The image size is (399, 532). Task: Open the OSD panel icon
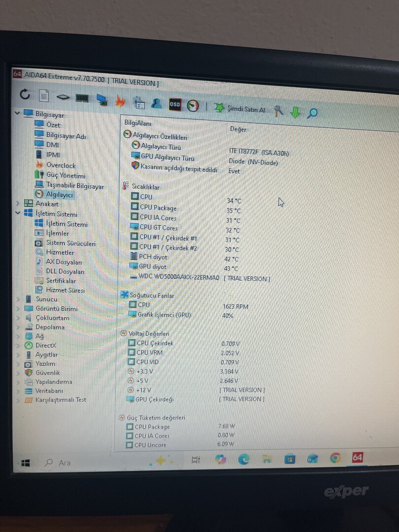175,104
